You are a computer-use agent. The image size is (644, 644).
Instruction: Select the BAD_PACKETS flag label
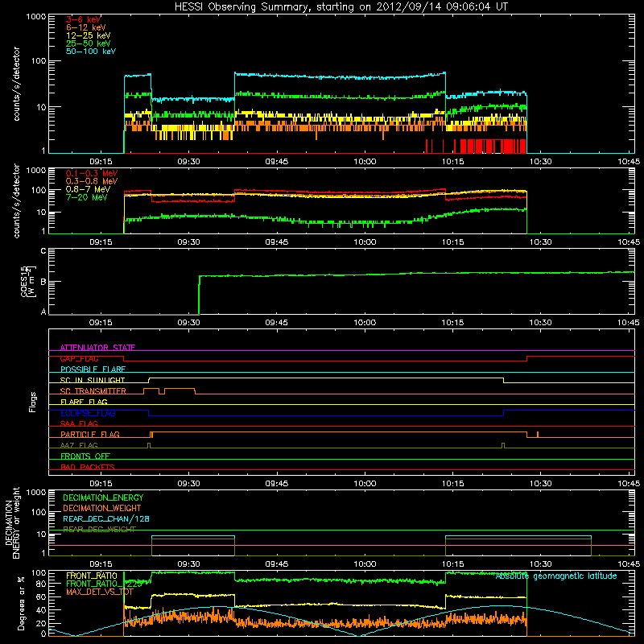click(88, 467)
